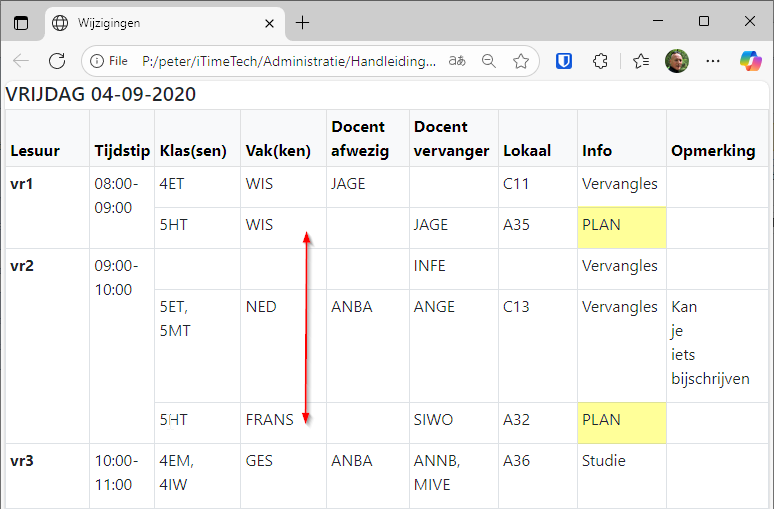Close the Wijzigingen tab
This screenshot has height=509, width=774.
(x=270, y=23)
